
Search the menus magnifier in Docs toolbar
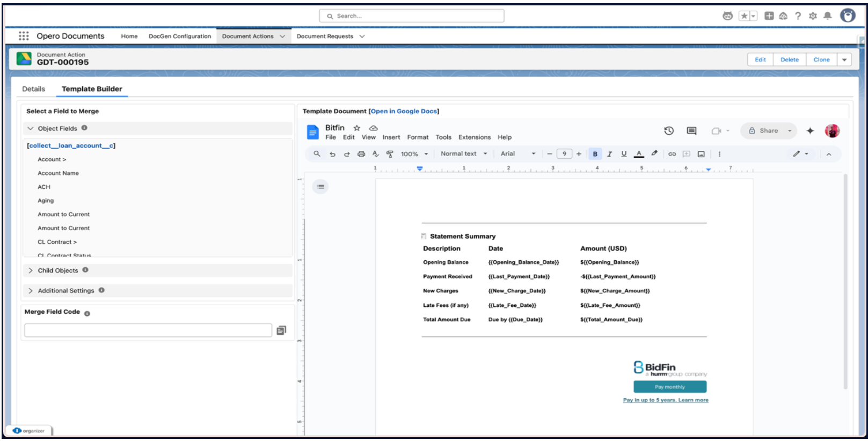click(317, 154)
